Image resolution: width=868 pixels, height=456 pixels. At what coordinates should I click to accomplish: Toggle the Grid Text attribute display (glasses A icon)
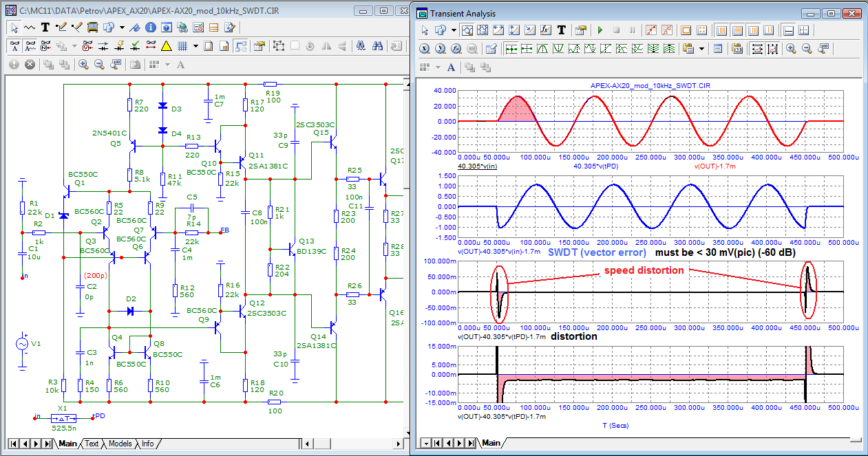point(14,46)
